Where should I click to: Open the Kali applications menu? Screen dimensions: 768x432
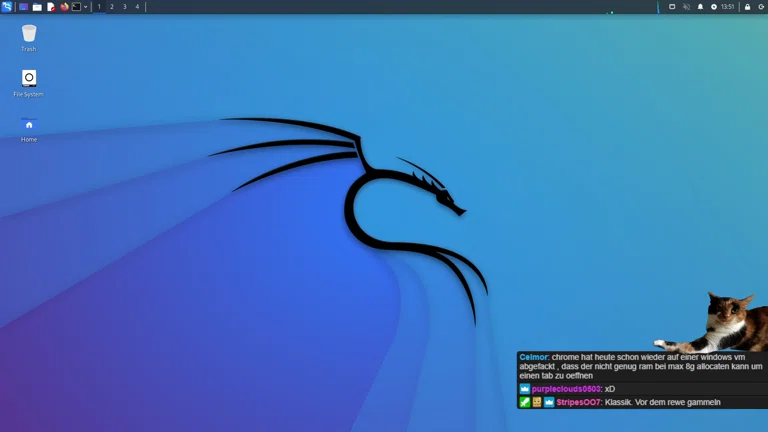pyautogui.click(x=7, y=7)
